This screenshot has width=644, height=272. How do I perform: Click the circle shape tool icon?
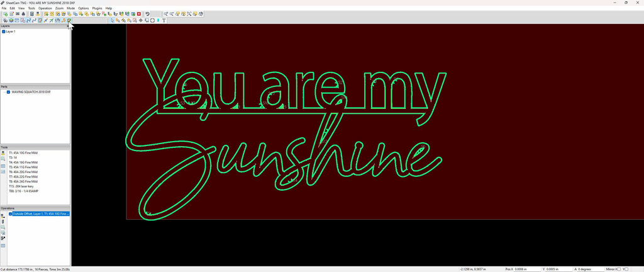[152, 20]
